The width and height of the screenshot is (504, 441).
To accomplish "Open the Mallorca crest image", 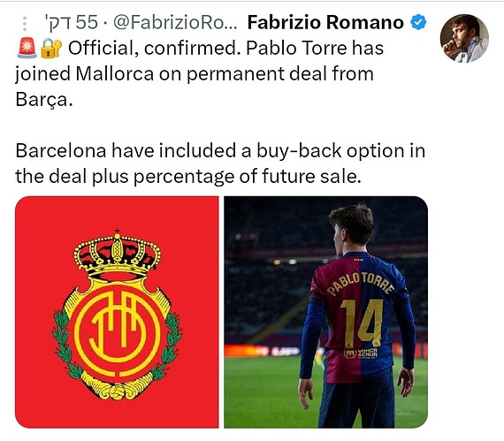I will [117, 312].
